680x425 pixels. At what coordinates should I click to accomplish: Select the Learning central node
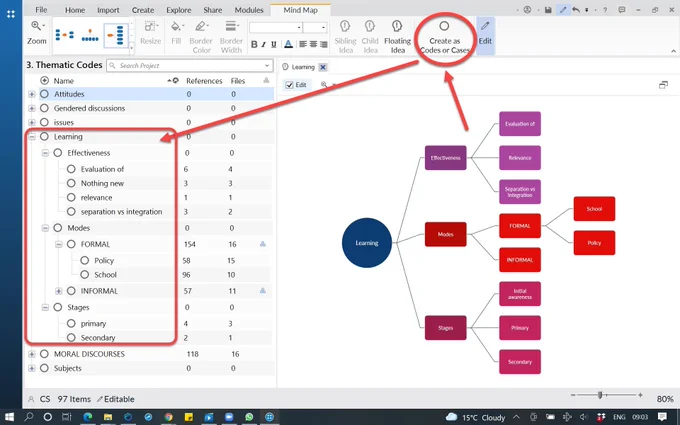tap(367, 243)
